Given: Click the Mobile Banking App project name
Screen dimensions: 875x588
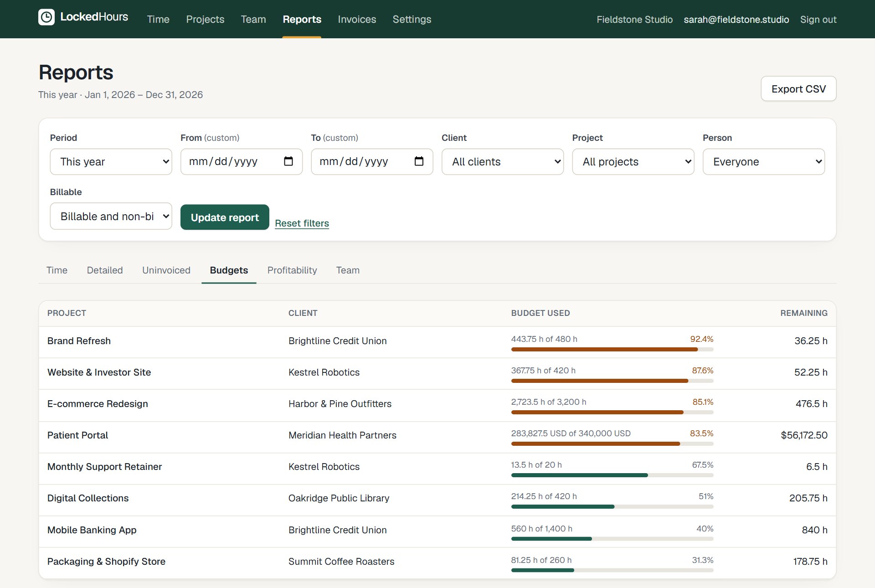Looking at the screenshot, I should (x=92, y=530).
